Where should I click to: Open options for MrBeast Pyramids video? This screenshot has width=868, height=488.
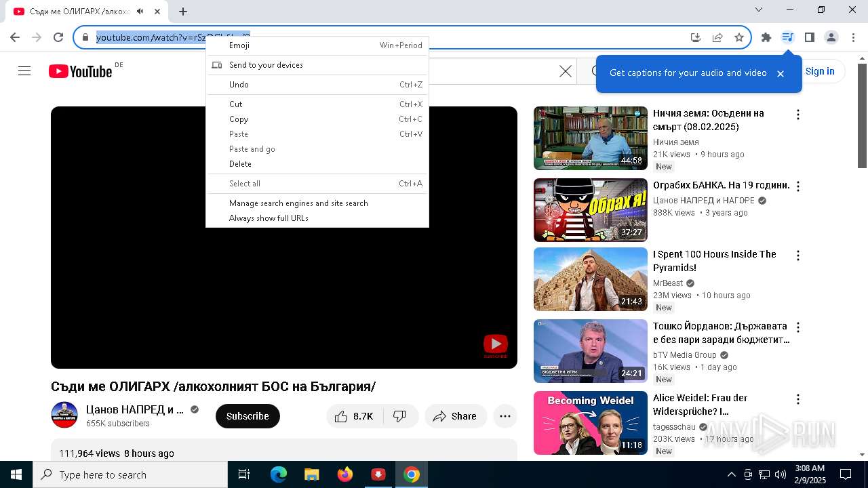pos(798,256)
